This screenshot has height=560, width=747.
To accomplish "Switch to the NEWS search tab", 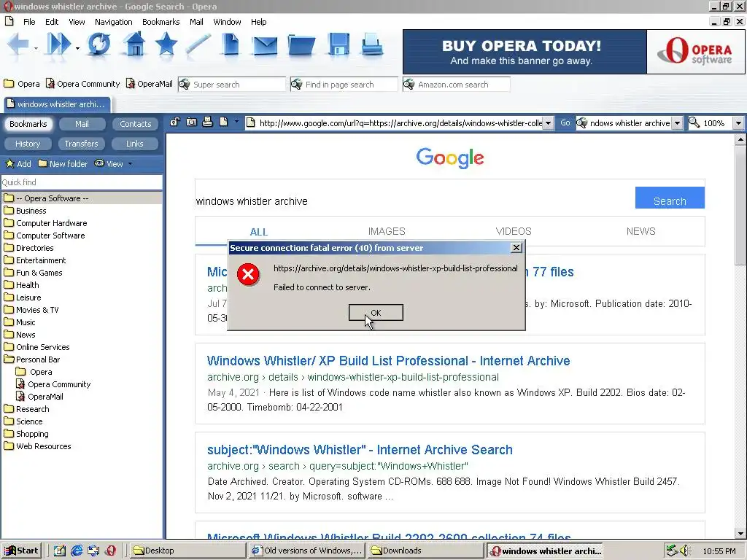I will (640, 231).
